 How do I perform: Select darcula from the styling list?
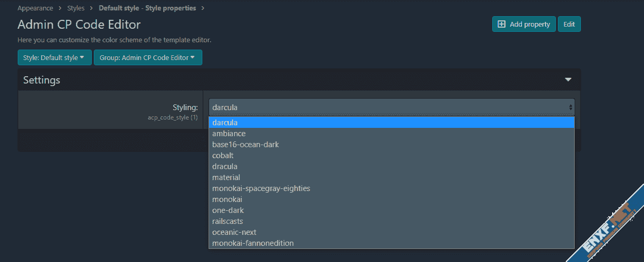(225, 123)
